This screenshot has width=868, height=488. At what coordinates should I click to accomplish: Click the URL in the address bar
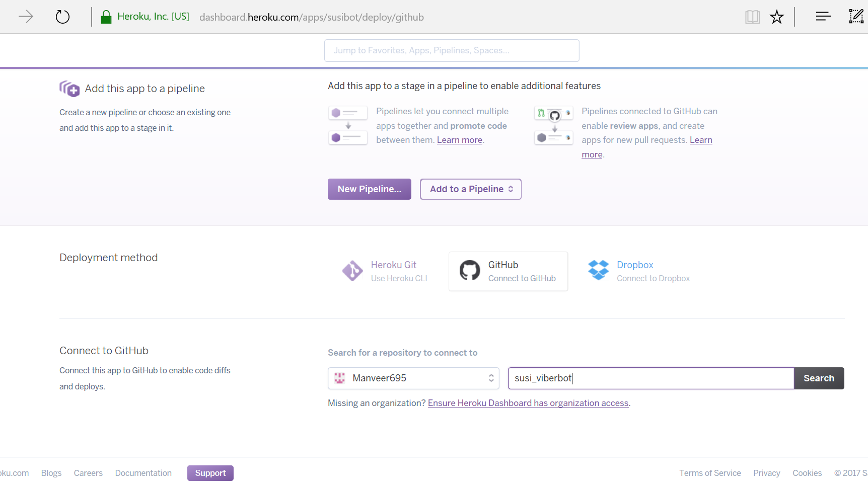(312, 17)
